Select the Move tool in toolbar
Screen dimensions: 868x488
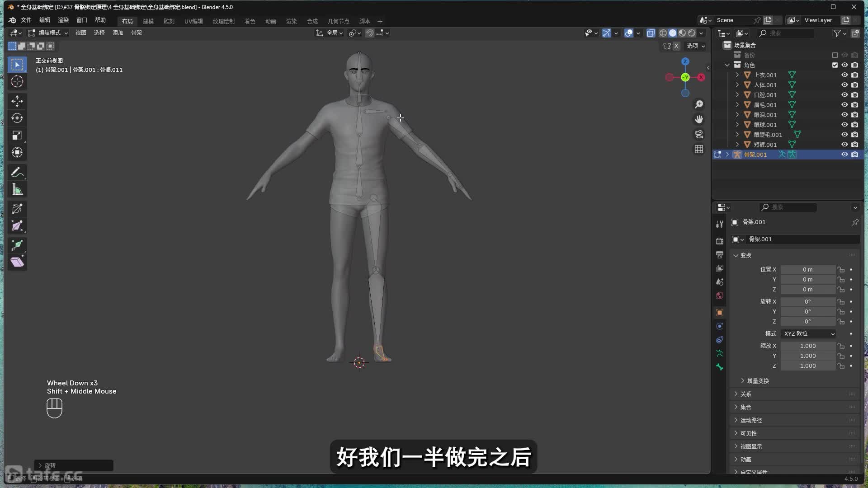[x=17, y=101]
